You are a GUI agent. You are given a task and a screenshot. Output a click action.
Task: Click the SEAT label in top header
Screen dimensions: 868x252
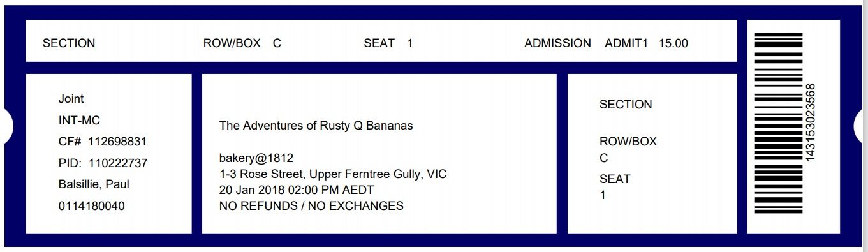point(379,43)
